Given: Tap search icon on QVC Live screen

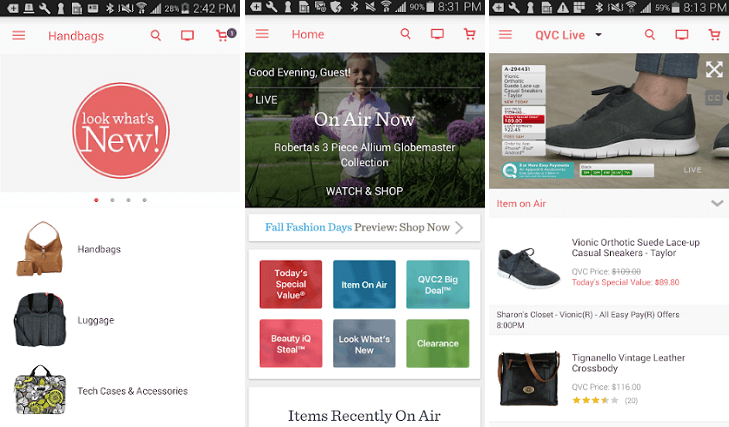Looking at the screenshot, I should click(x=649, y=35).
